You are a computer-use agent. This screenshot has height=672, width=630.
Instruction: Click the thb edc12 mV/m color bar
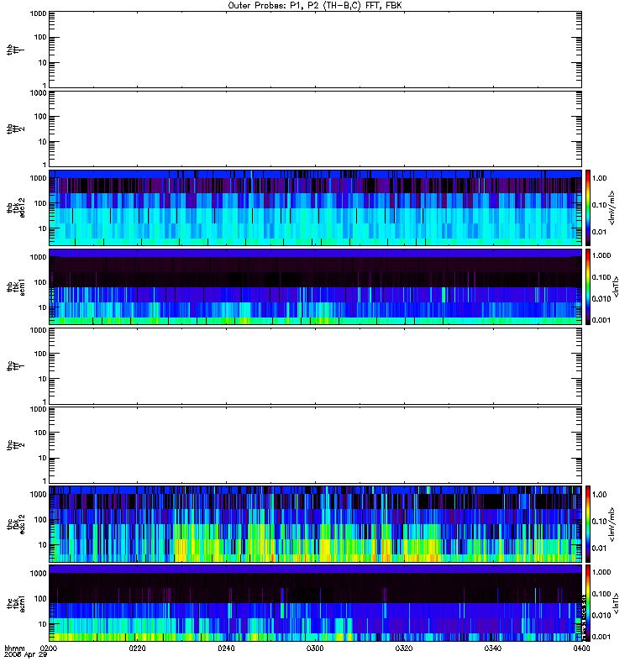click(588, 207)
